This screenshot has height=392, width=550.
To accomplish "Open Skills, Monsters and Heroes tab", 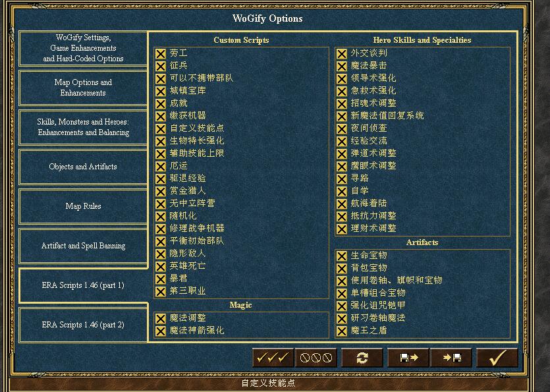I will (x=83, y=127).
